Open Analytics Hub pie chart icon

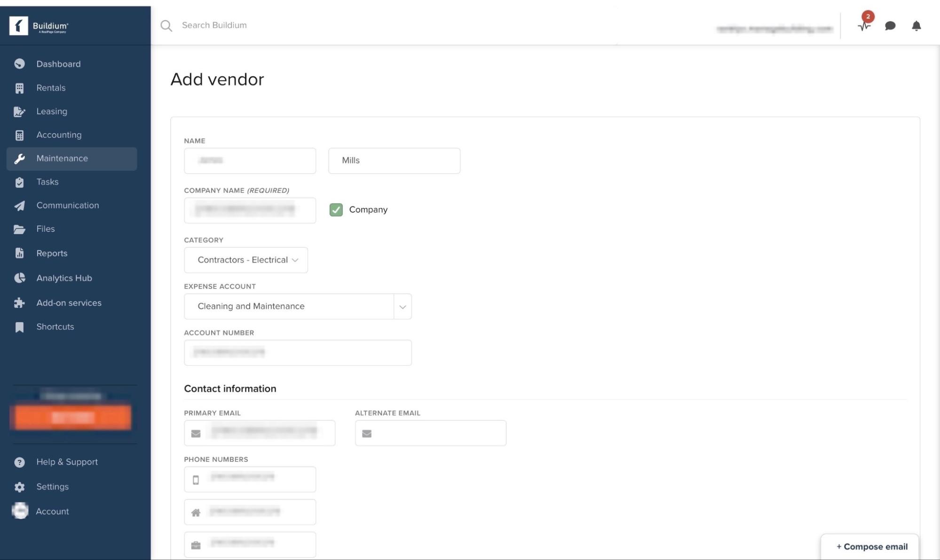[19, 278]
